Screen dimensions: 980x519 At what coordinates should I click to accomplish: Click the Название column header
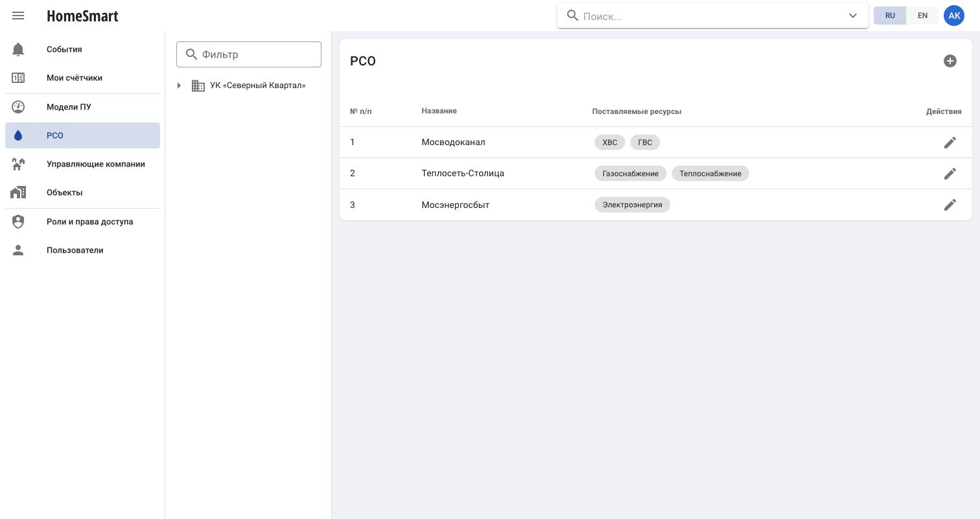click(x=439, y=111)
